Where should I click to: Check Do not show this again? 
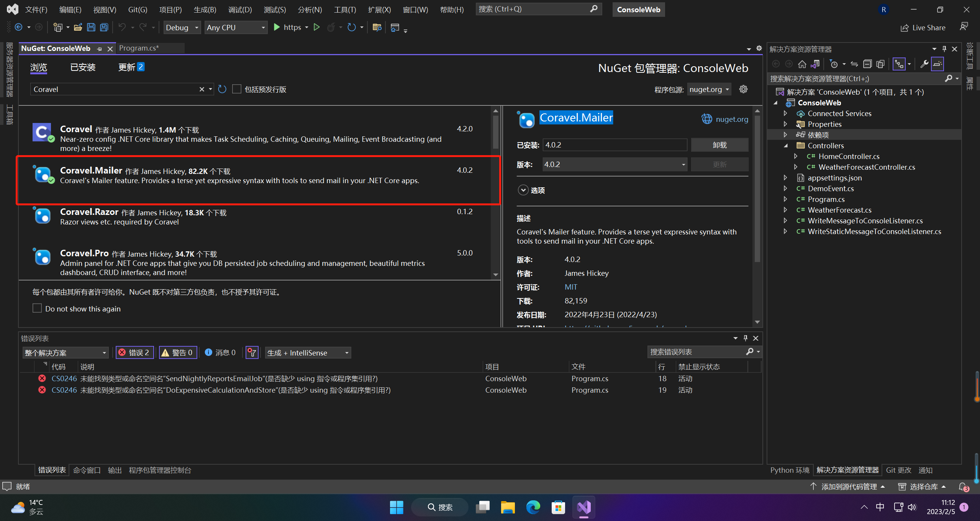pyautogui.click(x=37, y=308)
